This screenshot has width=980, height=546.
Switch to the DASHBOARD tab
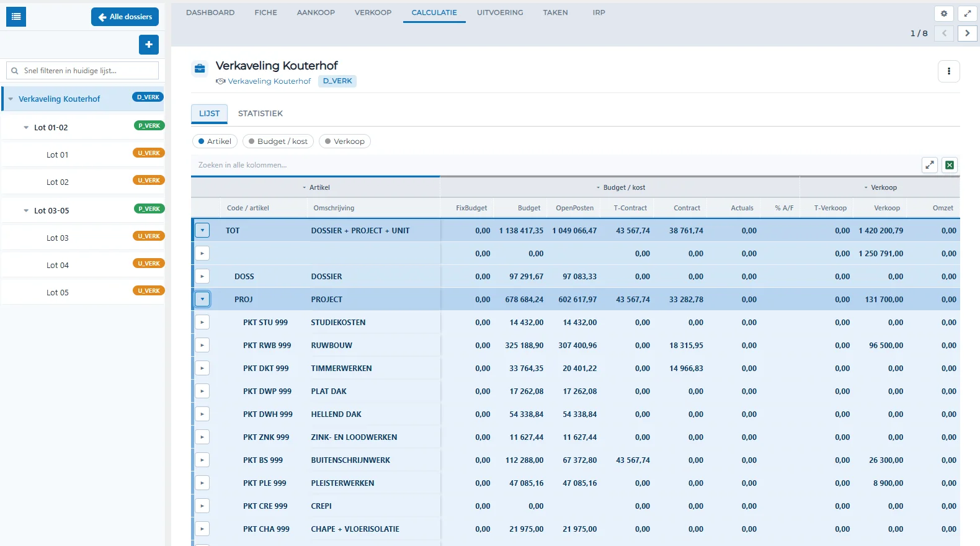[210, 12]
